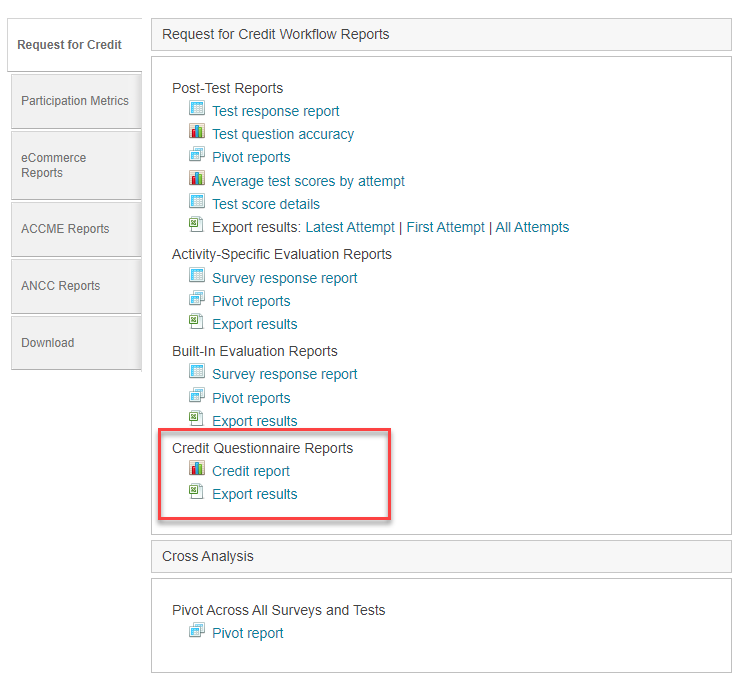Open the Cross Analysis Pivot report link
The width and height of the screenshot is (743, 698).
247,634
